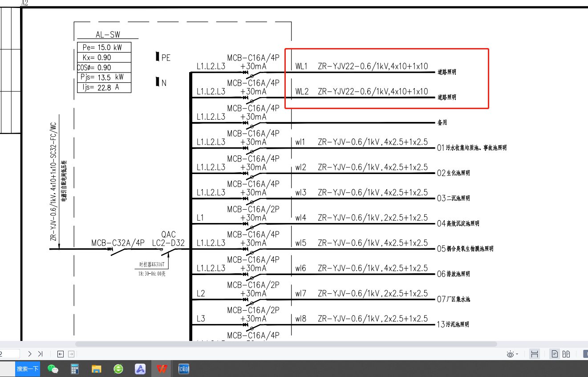Switch to single page view
The width and height of the screenshot is (588, 377).
tap(555, 354)
